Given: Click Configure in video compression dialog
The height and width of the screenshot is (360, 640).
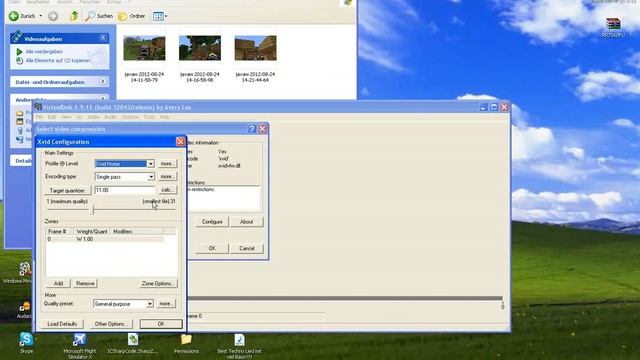Looking at the screenshot, I should click(x=212, y=222).
